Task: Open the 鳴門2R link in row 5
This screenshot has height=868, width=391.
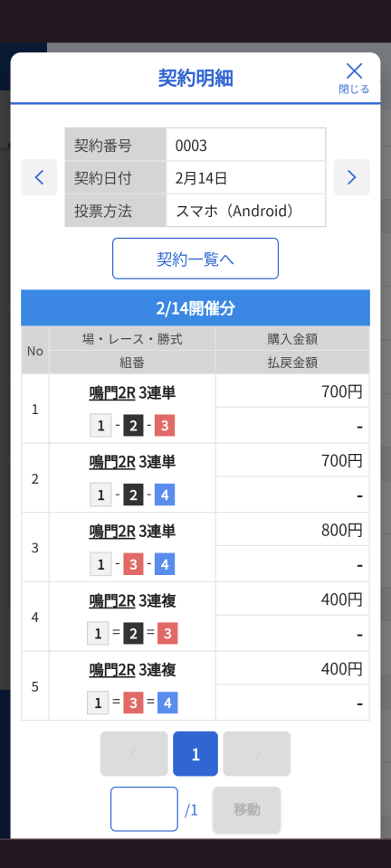Action: click(x=112, y=670)
